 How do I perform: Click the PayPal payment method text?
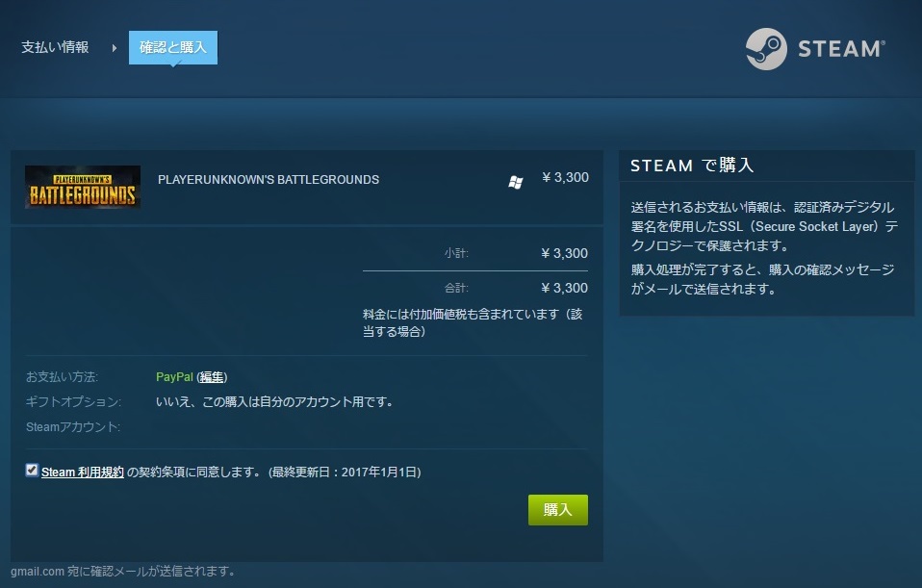pos(174,377)
